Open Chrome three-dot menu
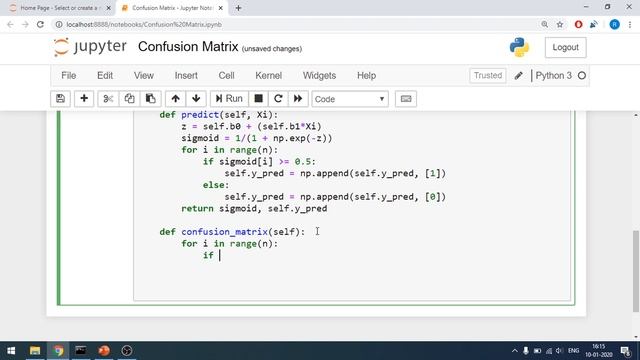The image size is (640, 360). (630, 24)
